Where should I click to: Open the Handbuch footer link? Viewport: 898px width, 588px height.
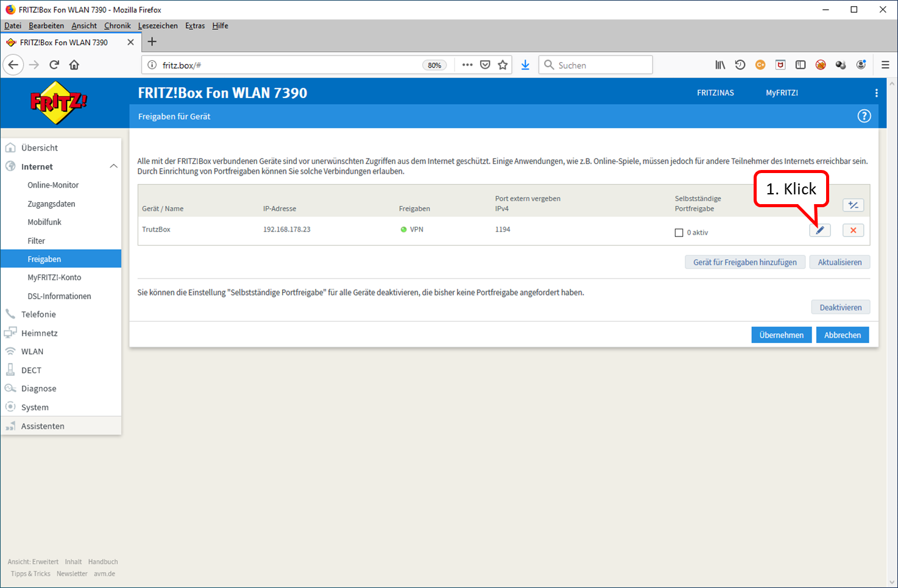103,562
